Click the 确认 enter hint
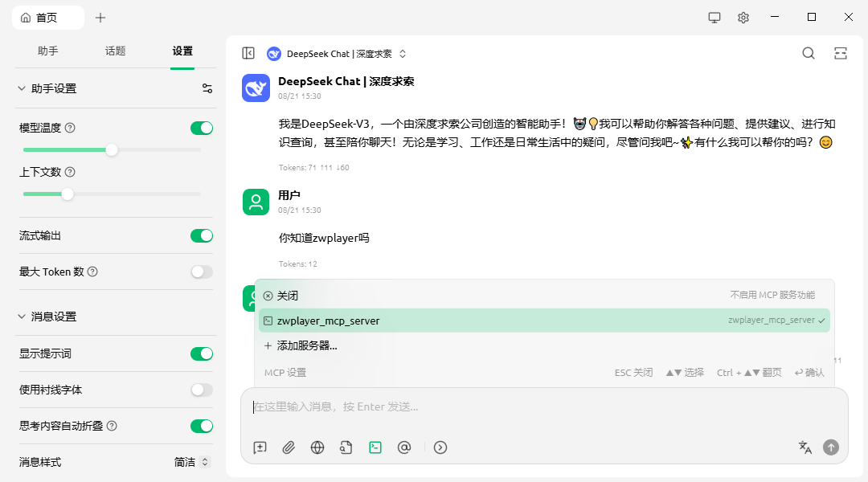Screen dimensions: 868x482 pyautogui.click(x=809, y=373)
